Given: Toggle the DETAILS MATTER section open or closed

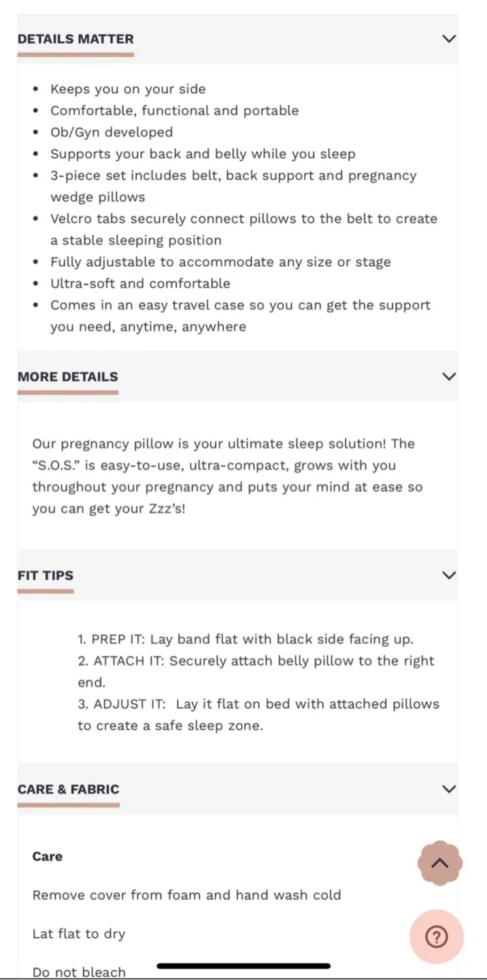Looking at the screenshot, I should [449, 39].
